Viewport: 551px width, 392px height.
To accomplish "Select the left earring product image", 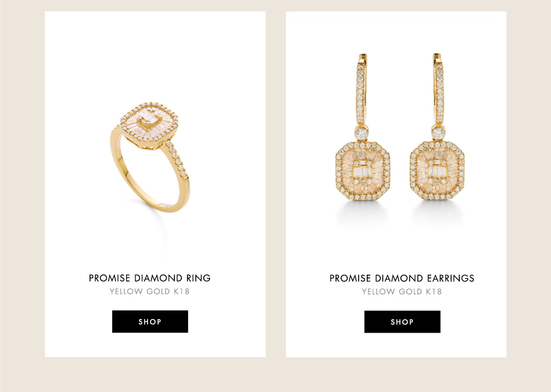I will click(x=362, y=127).
